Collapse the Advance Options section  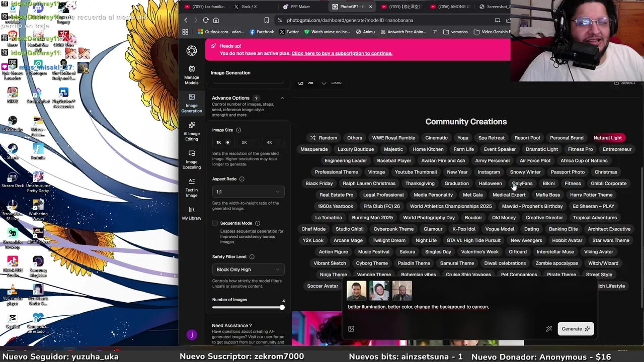282,98
